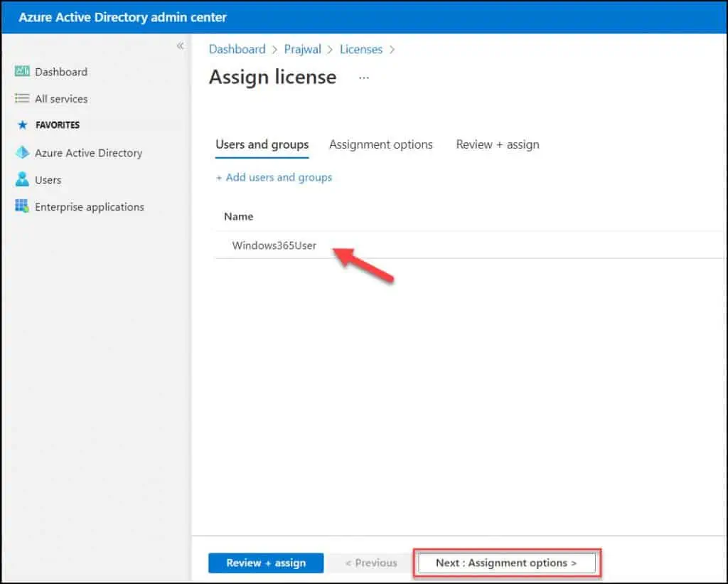Click the Previous button

coord(371,563)
